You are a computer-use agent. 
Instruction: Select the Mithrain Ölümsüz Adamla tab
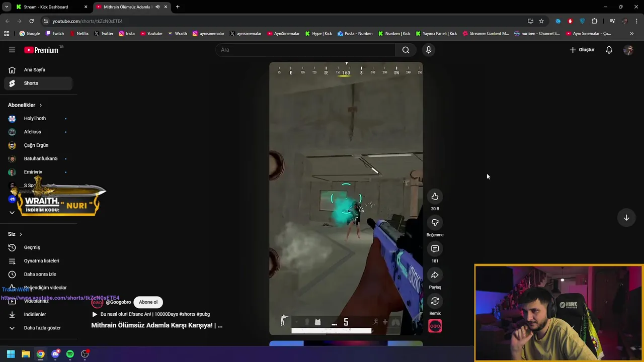(x=127, y=7)
